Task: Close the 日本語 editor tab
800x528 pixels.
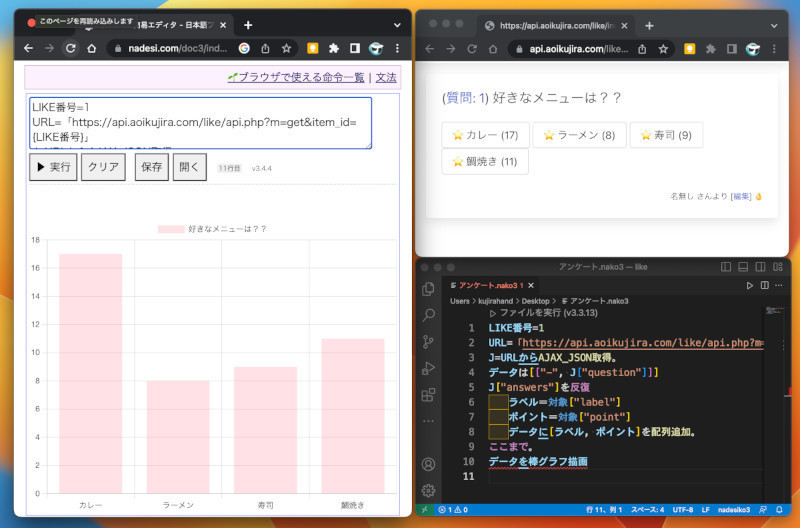Action: coord(223,25)
